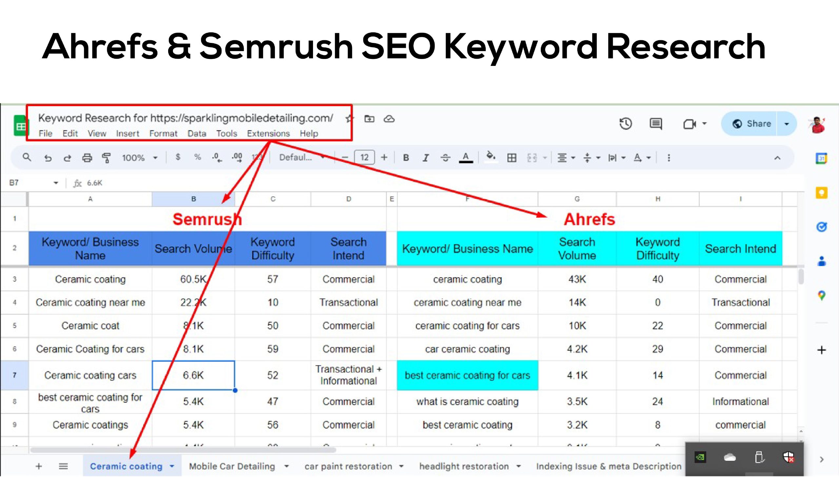Open Ceramic coating tab dropdown arrow
839x504 pixels.
pyautogui.click(x=172, y=466)
